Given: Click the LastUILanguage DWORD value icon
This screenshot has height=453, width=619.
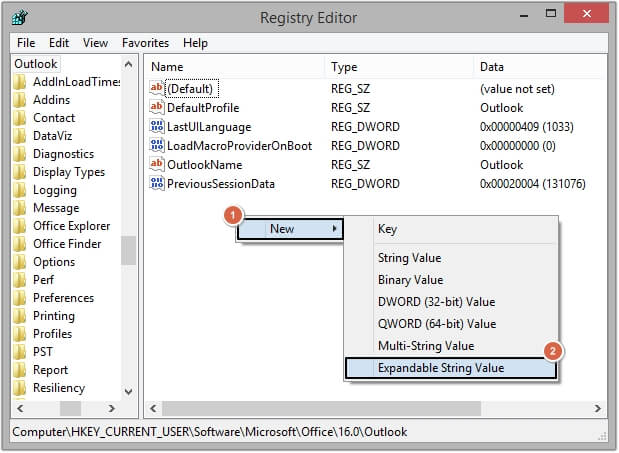Looking at the screenshot, I should click(x=156, y=127).
